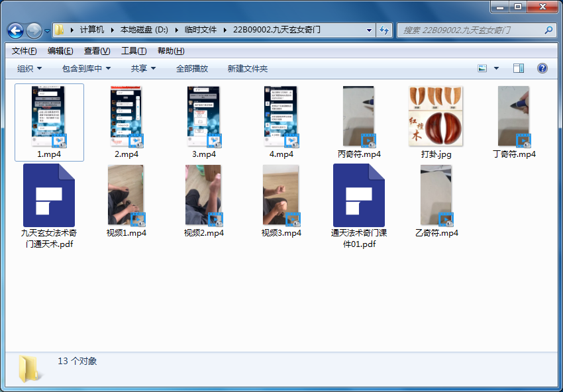Image resolution: width=563 pixels, height=392 pixels.
Task: Click the refresh icon beside address bar
Action: (x=384, y=30)
